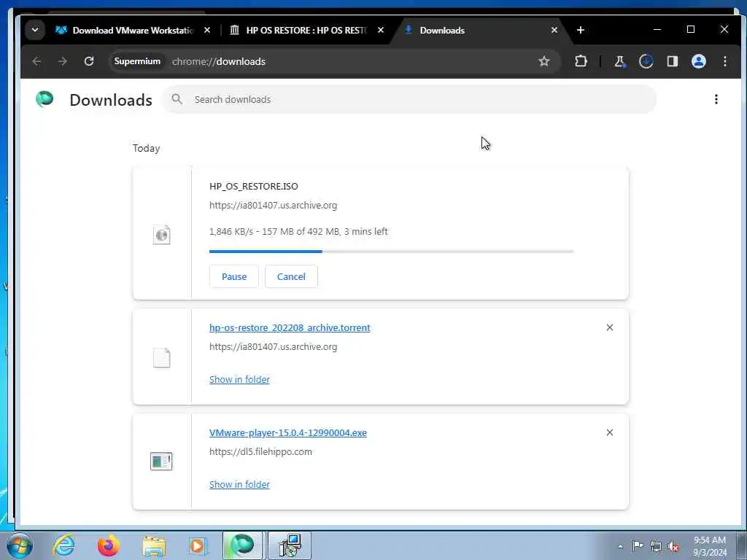The image size is (747, 560).
Task: Click the HP_OS_RESTORE.ISO file icon
Action: click(x=161, y=234)
